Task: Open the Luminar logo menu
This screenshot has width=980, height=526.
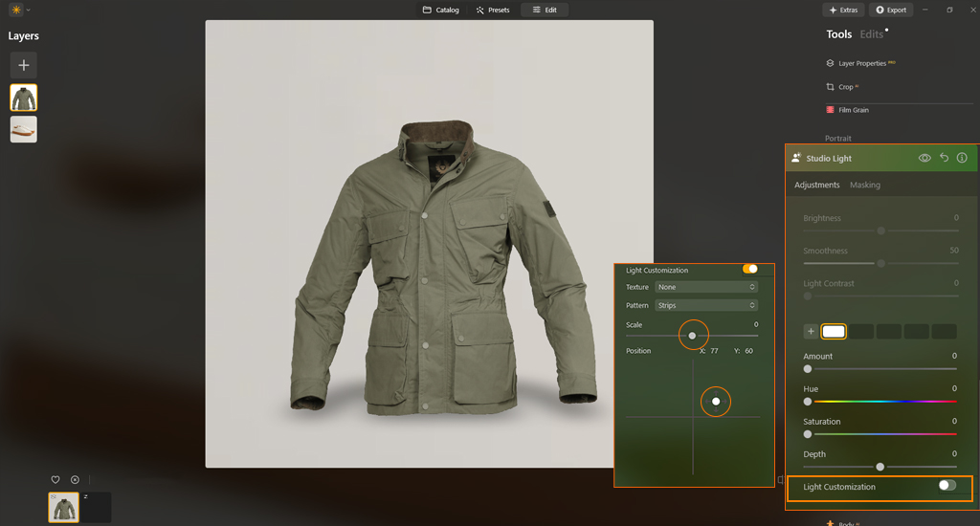Action: tap(16, 10)
